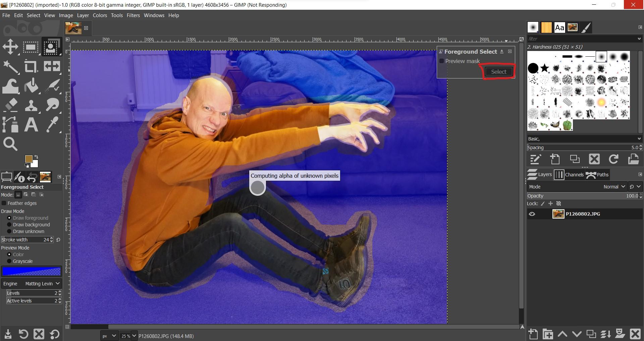Activate the Crop tool
Viewport: 644px width, 341px height.
(x=31, y=66)
